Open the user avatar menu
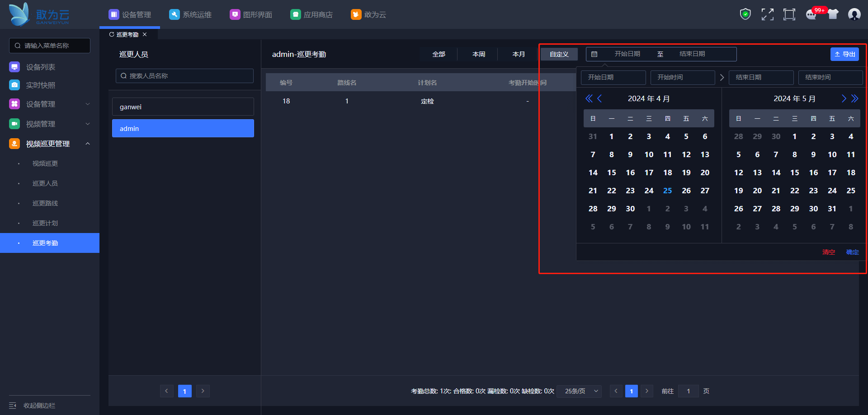Screen dimensions: 868x415 (x=854, y=14)
